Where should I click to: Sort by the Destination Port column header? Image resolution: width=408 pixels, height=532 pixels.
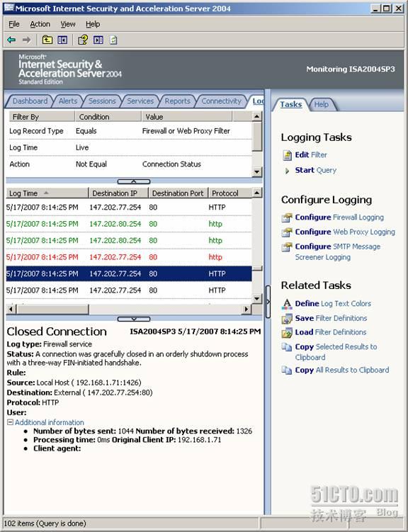pyautogui.click(x=178, y=193)
